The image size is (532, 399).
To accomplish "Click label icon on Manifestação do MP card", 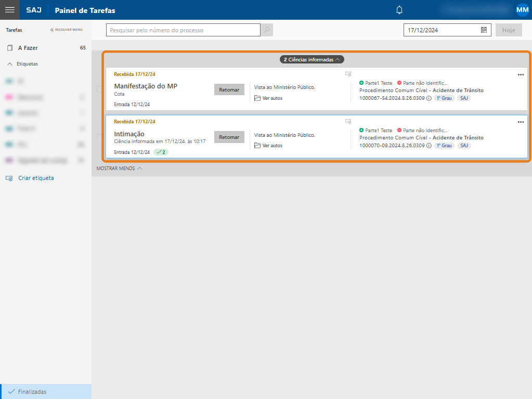I will click(348, 74).
